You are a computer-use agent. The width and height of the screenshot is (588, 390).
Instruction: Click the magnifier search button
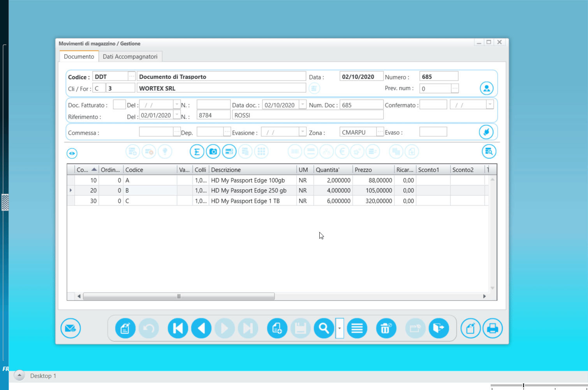[x=324, y=328]
